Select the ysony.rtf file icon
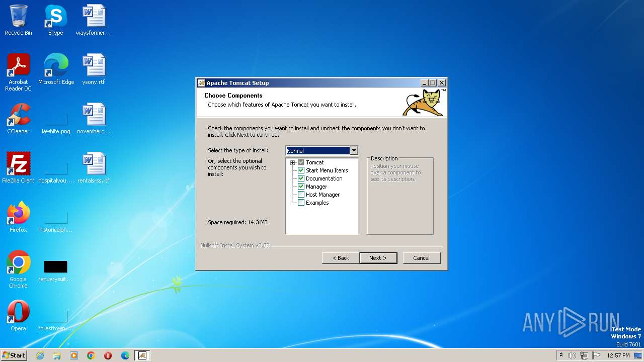The image size is (644, 362). (94, 69)
